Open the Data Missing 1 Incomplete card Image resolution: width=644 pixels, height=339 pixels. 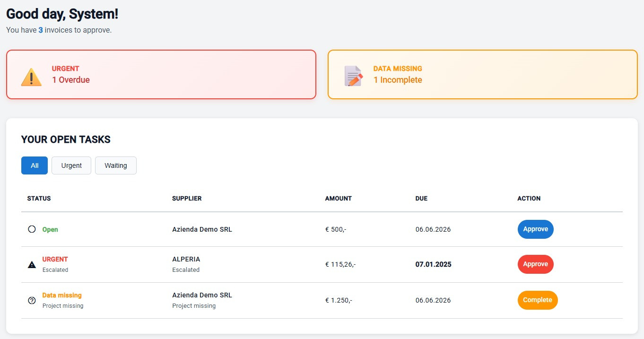(483, 75)
